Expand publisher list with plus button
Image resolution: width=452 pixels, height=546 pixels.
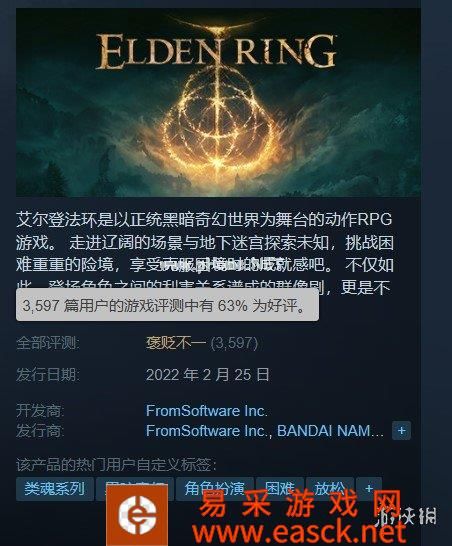tap(401, 431)
